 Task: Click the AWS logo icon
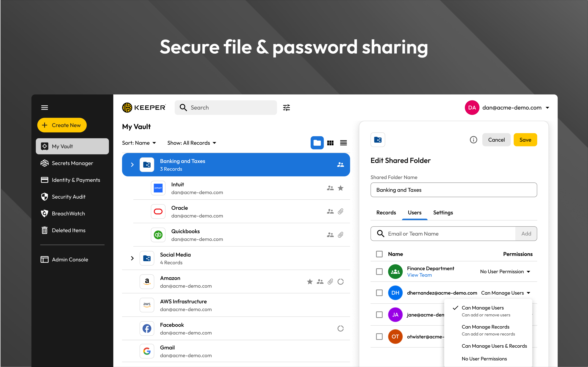point(147,305)
